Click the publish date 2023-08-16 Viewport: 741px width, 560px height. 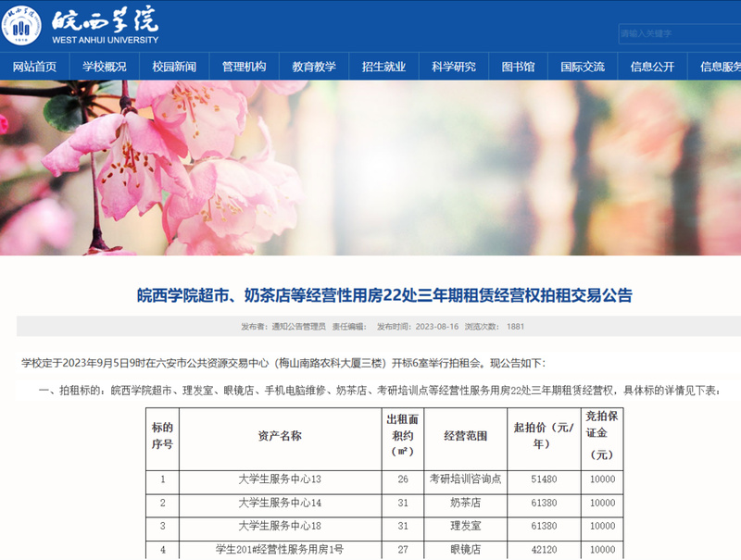[x=436, y=326]
